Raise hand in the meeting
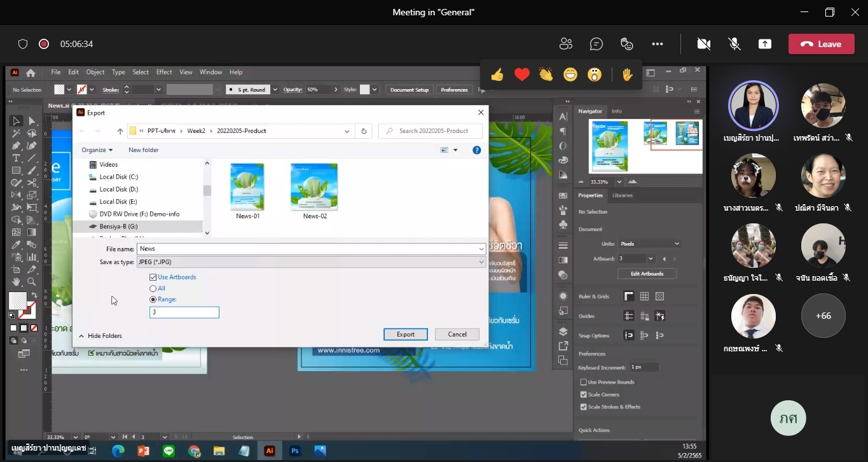868x462 pixels. (x=627, y=75)
